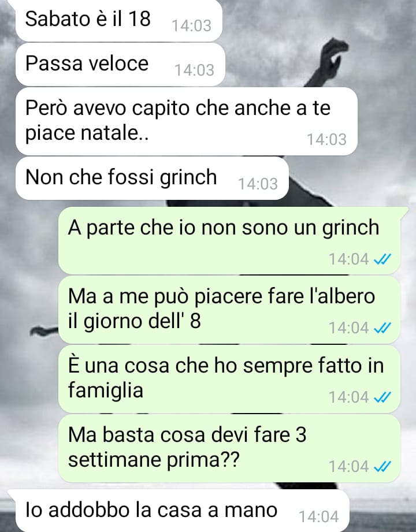This screenshot has height=532, width=416.
Task: Select the 'Ma a me può piacere' message
Action: point(229,310)
